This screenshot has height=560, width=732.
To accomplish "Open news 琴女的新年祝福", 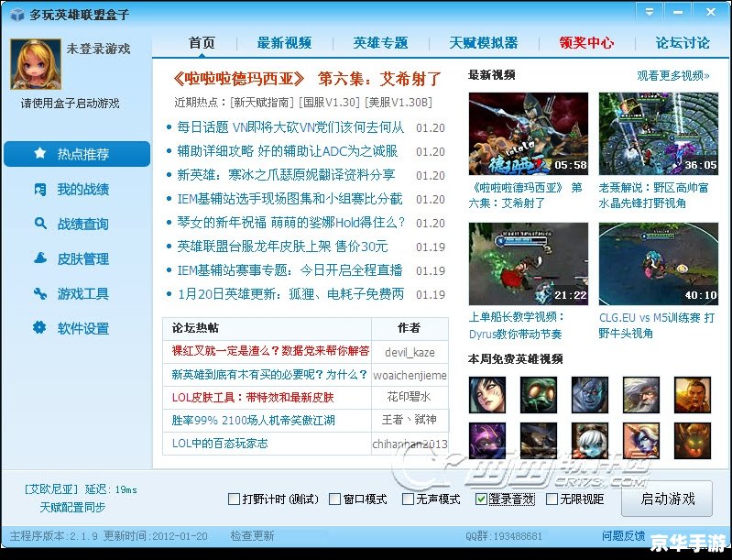I will tap(290, 223).
